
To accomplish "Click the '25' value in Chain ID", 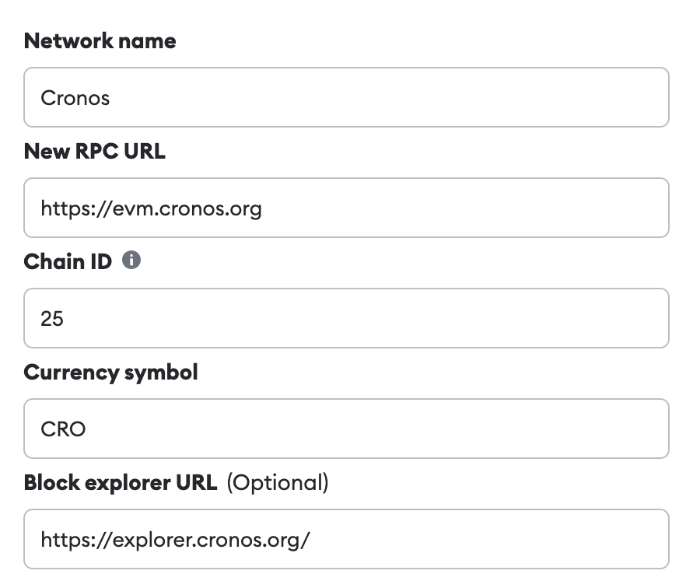I will point(52,319).
